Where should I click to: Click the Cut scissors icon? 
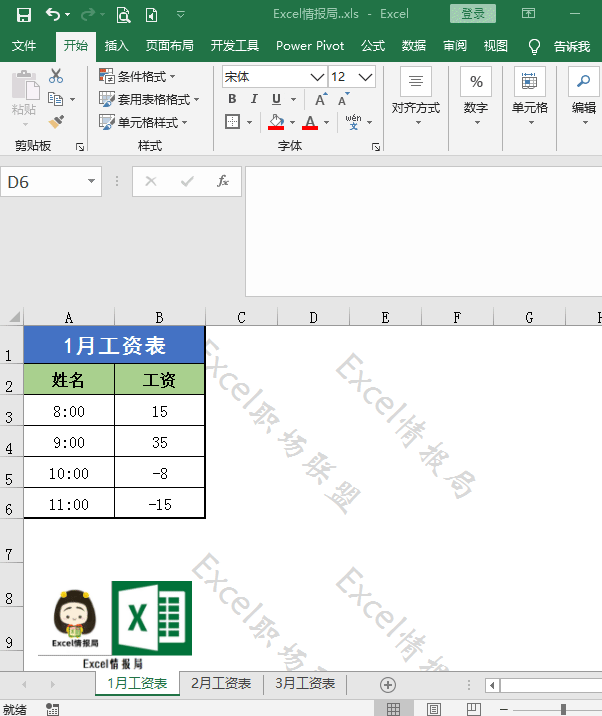click(56, 76)
